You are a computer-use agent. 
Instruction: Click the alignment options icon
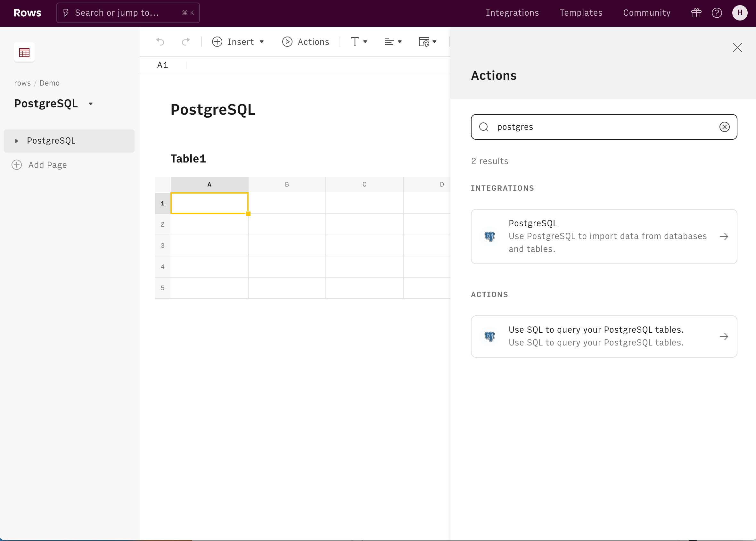pos(393,42)
